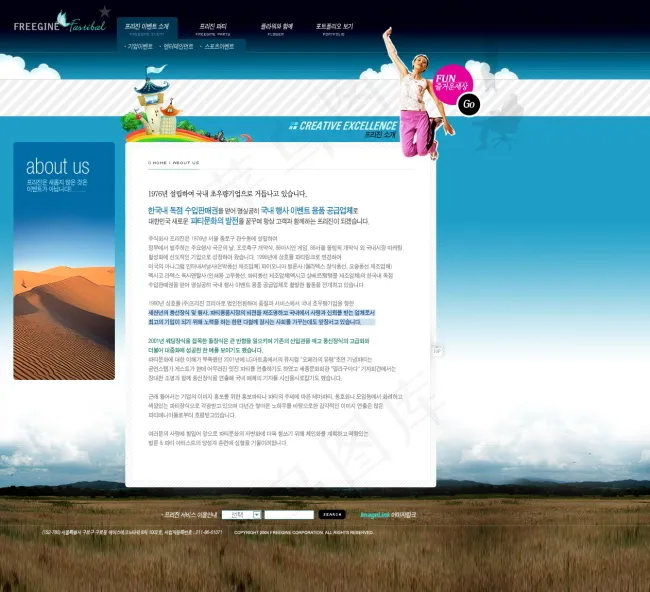This screenshot has width=650, height=592.
Task: Click the Creative Excellence squares icon
Action: tap(292, 126)
